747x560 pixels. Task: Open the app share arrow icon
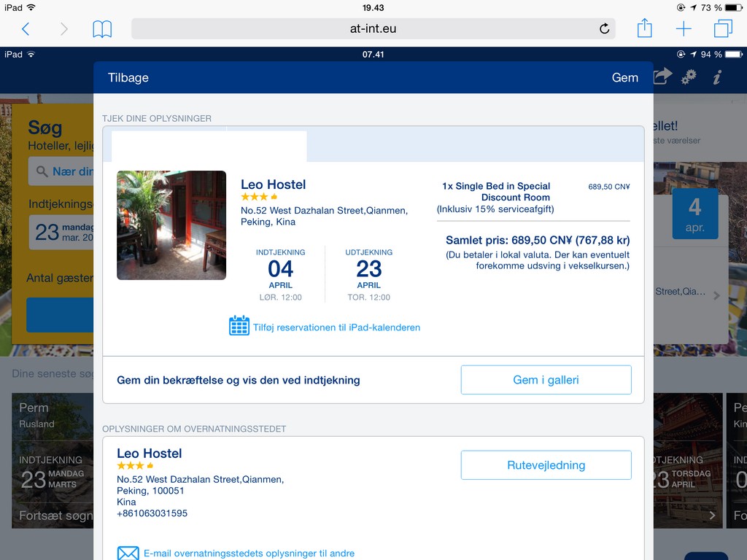[662, 77]
